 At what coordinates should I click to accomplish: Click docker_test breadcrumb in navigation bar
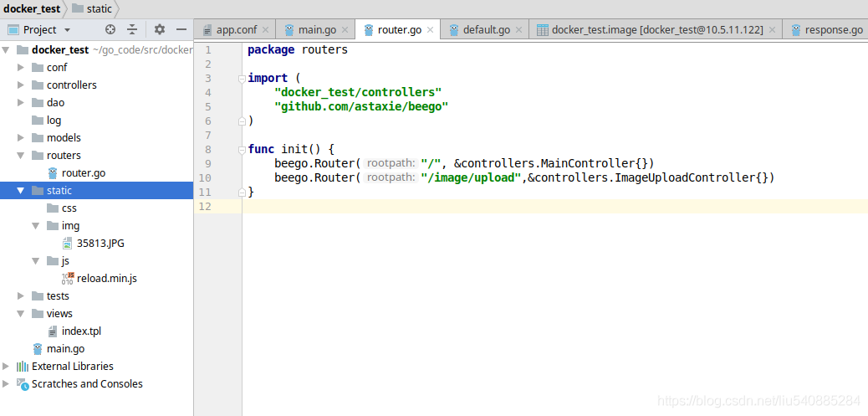click(x=32, y=9)
